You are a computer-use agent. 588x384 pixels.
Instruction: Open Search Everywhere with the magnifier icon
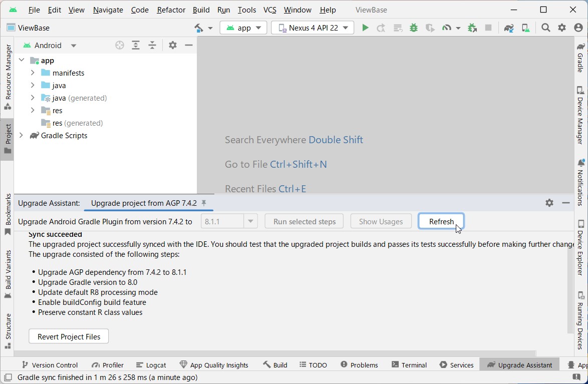click(545, 28)
